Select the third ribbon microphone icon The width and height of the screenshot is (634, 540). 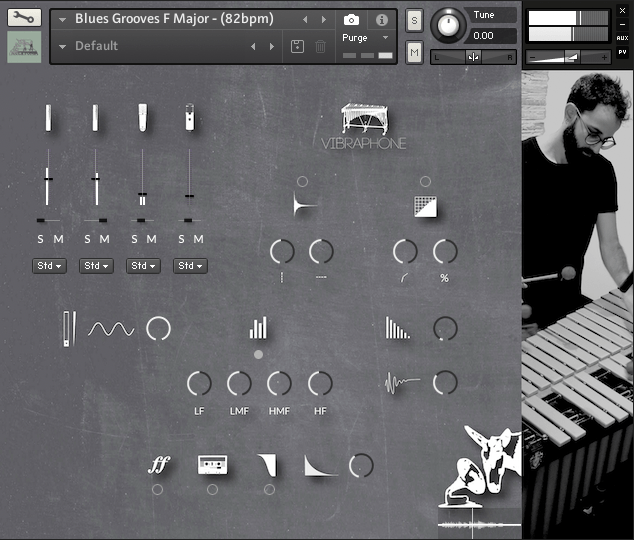coord(142,118)
